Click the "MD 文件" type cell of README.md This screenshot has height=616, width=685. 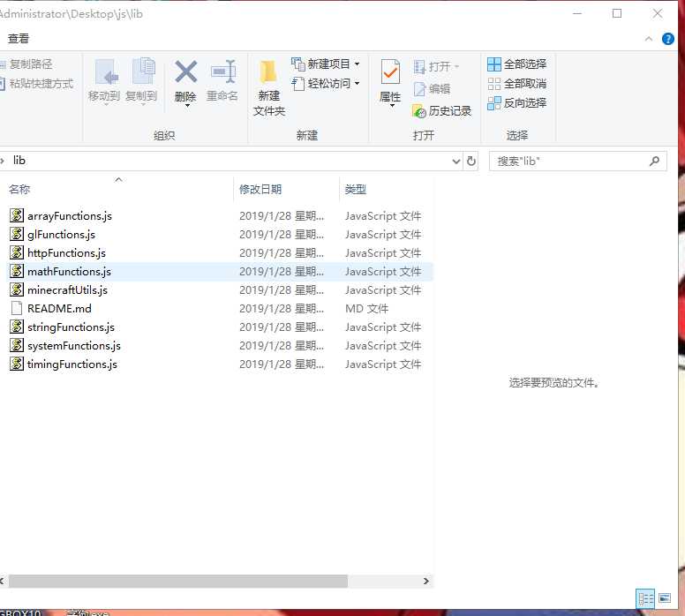pos(366,308)
